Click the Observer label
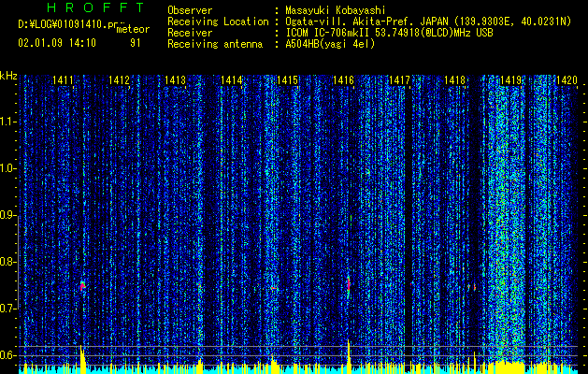 point(190,10)
